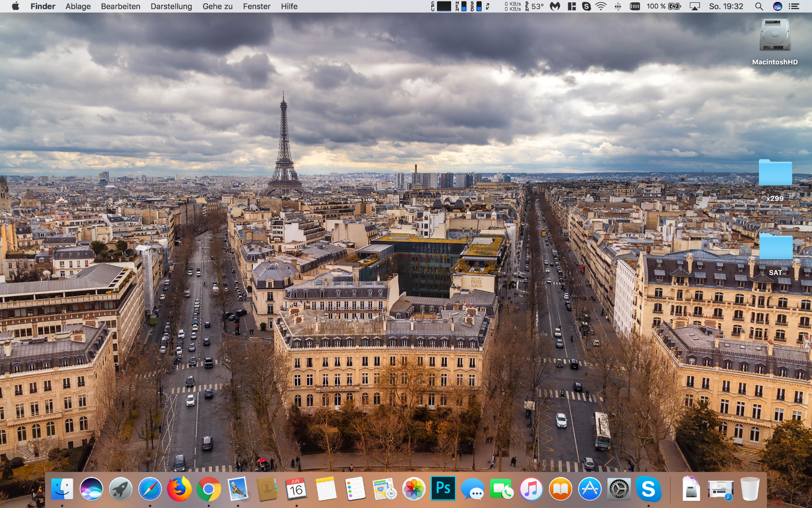Open Safari compass icon in dock
Viewport: 812px width, 508px height.
[150, 489]
